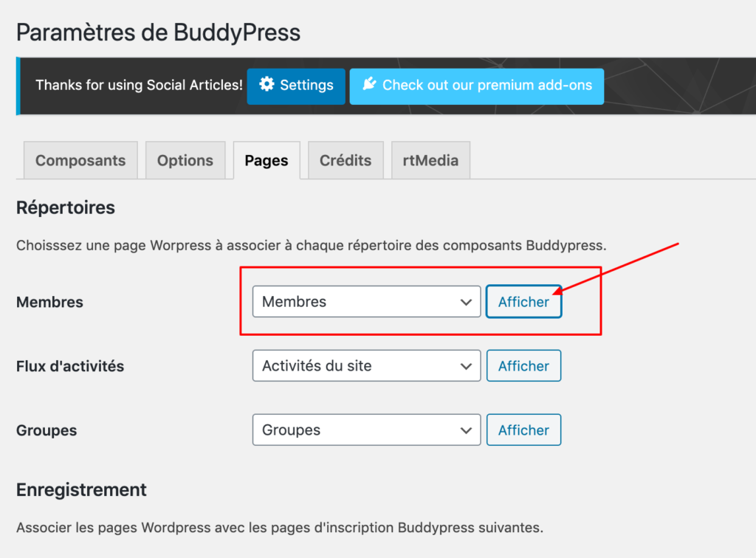Switch to the Composants tab

(x=80, y=160)
